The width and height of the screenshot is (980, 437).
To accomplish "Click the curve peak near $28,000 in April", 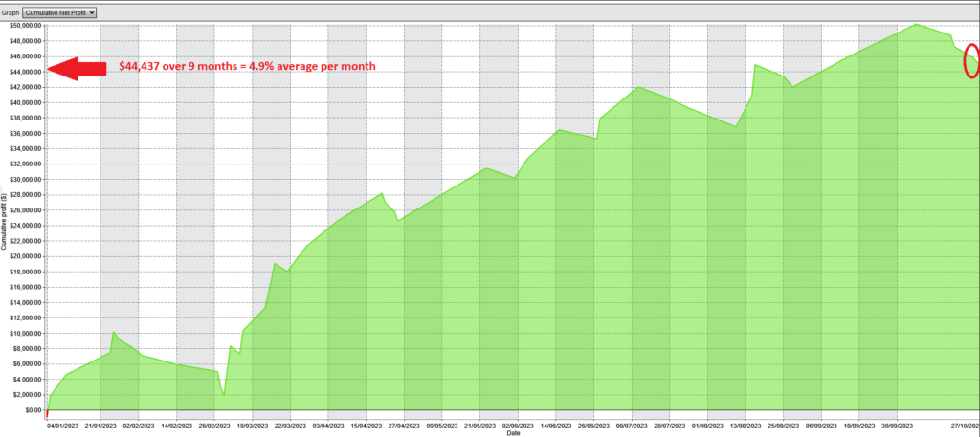I will click(x=383, y=194).
